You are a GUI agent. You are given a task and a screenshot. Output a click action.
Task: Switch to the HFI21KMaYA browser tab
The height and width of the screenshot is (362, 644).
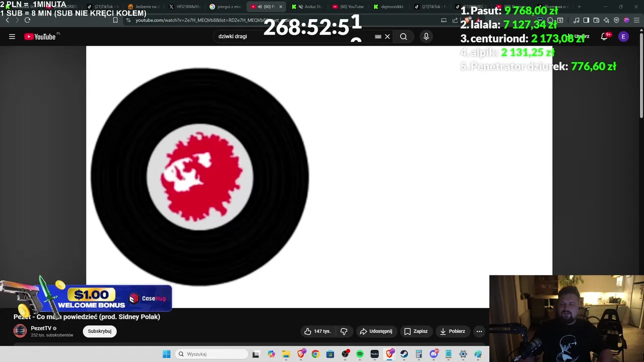(184, 7)
